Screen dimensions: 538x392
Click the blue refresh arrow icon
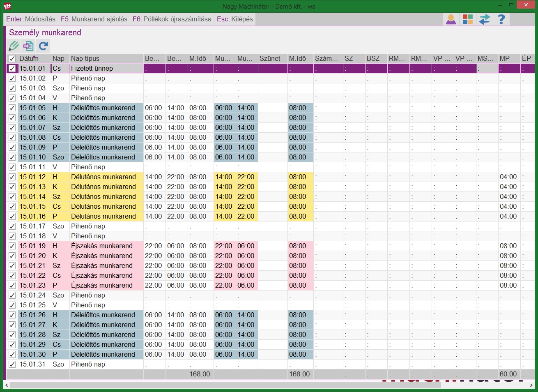click(43, 46)
